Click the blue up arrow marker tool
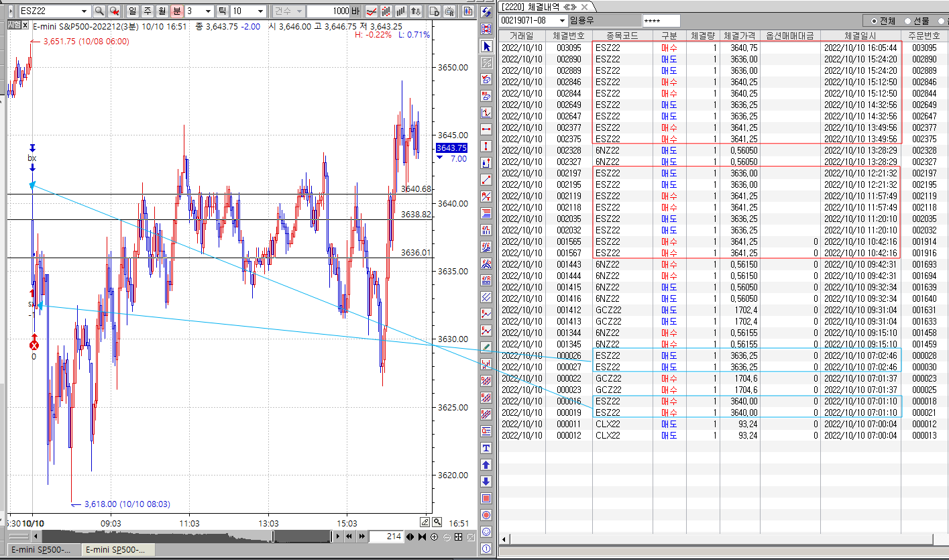The height and width of the screenshot is (560, 949). pos(486,464)
